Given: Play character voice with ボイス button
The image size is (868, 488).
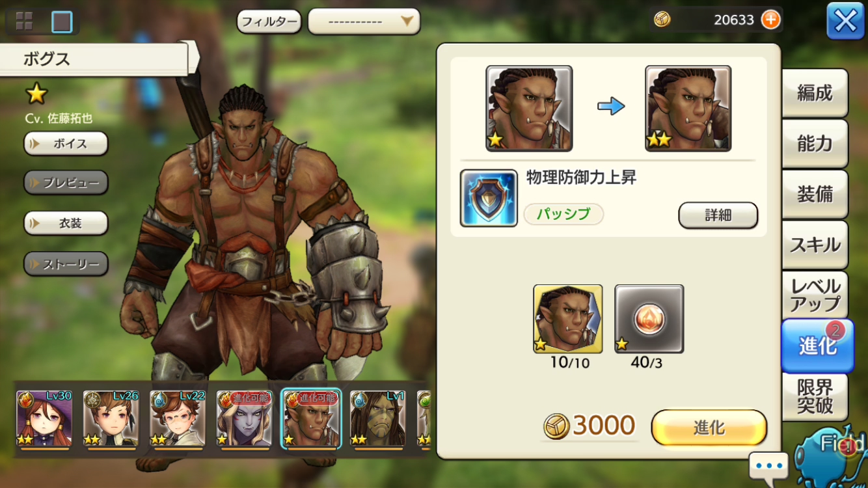Looking at the screenshot, I should pyautogui.click(x=66, y=144).
